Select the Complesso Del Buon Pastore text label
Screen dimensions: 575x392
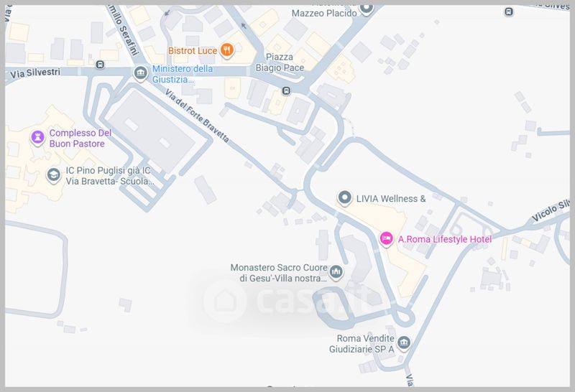80,138
